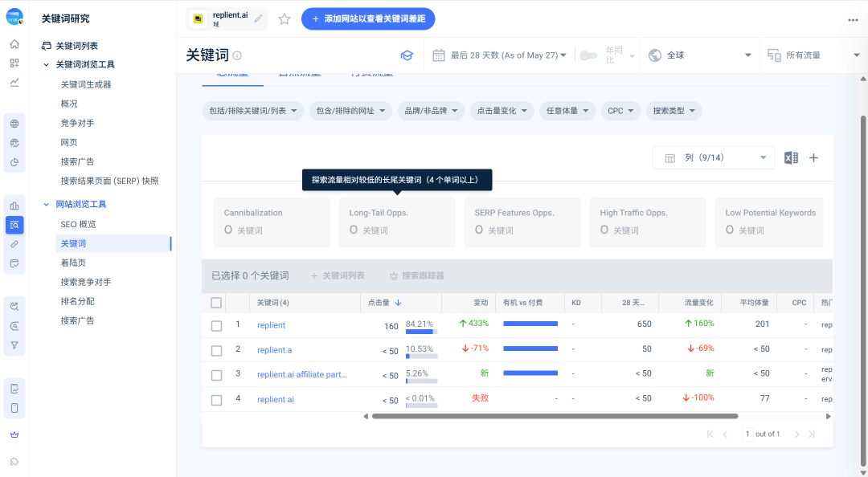Click the crown premium rail icon
The image size is (868, 477).
14,435
